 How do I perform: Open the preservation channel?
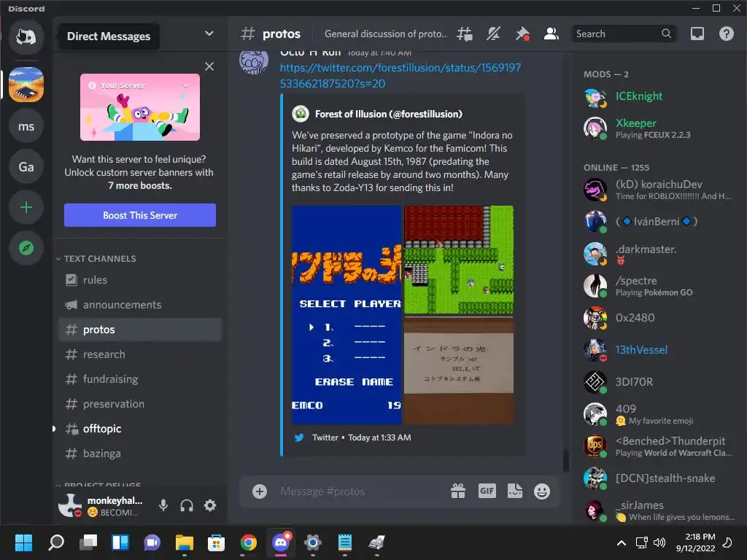140,404
